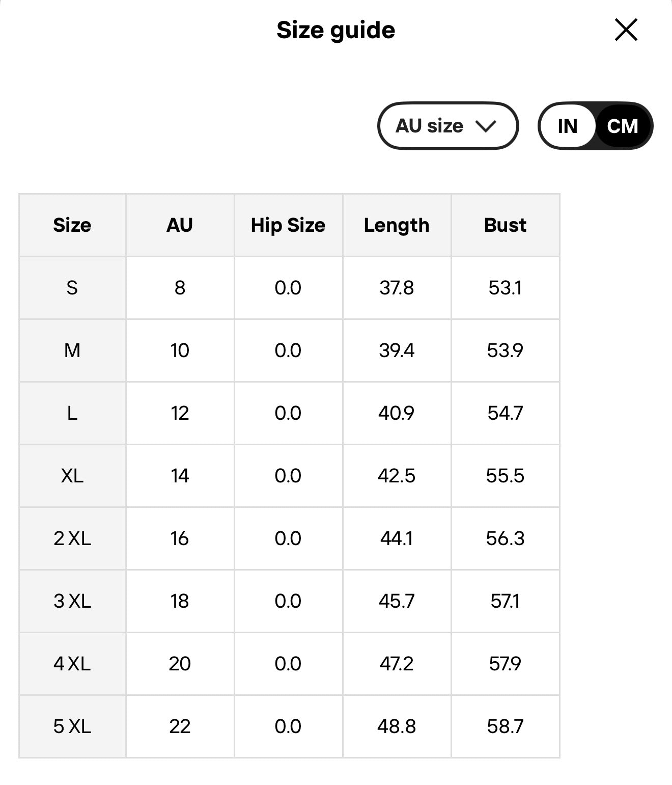Close the Size guide dialog
This screenshot has width=672, height=785.
click(626, 30)
